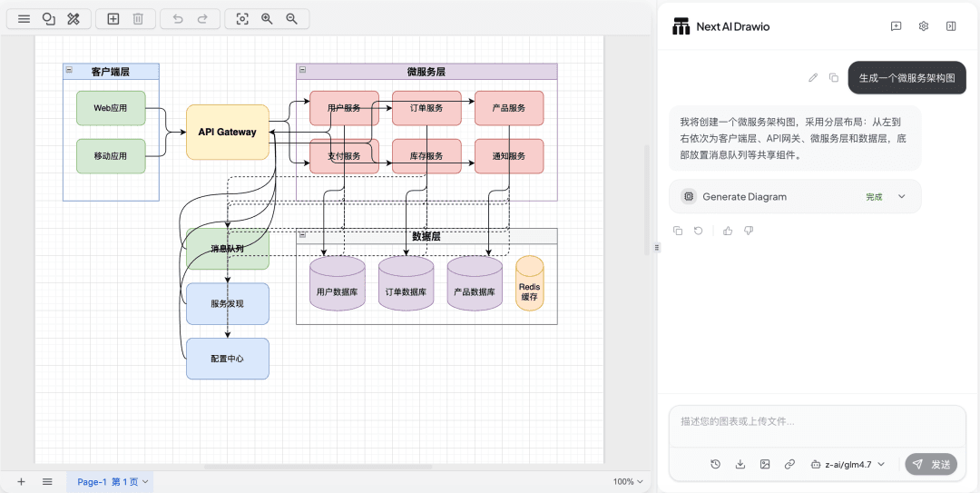The image size is (980, 493).
Task: Copy the assistant response
Action: click(x=678, y=231)
